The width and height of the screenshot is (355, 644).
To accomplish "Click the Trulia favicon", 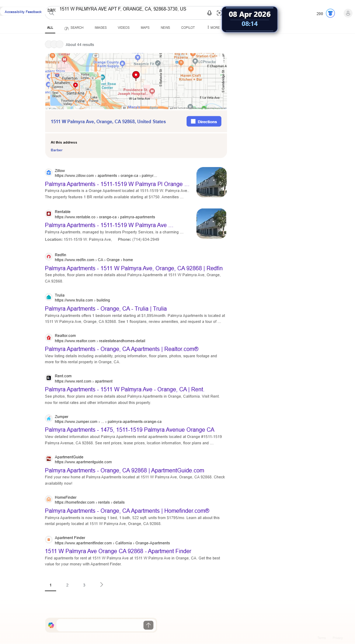I will point(49,297).
